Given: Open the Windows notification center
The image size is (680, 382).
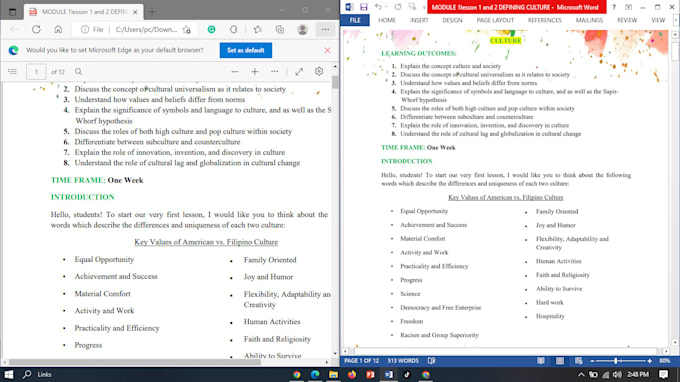Looking at the screenshot, I should (x=664, y=374).
